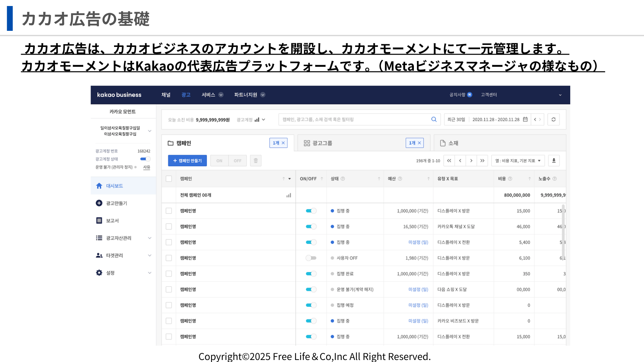Viewport: 644px width, 362px height.
Task: Click the 캠페인 만들기 button
Action: pos(187,161)
